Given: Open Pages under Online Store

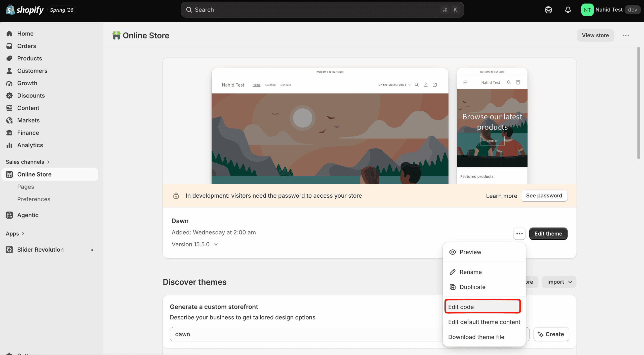Looking at the screenshot, I should [26, 187].
